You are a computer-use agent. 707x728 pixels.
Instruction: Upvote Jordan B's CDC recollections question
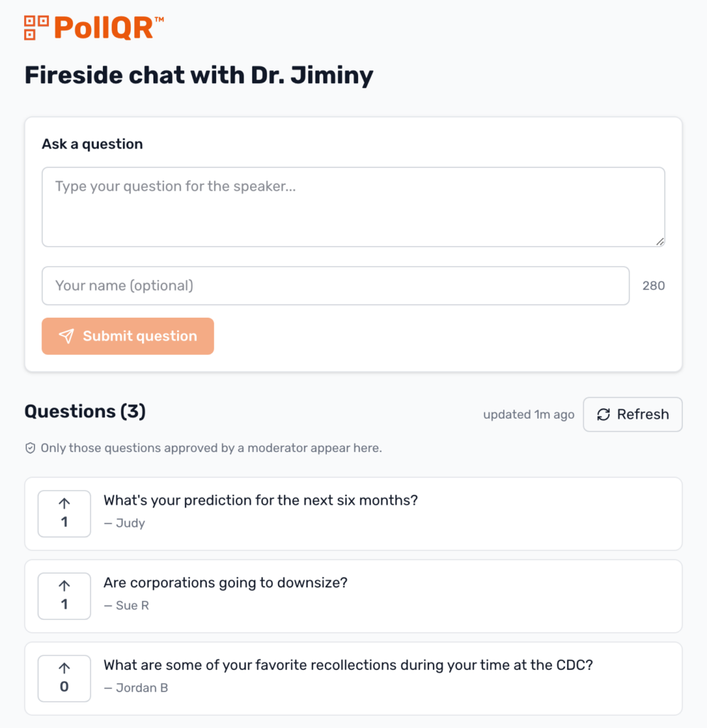coord(65,678)
